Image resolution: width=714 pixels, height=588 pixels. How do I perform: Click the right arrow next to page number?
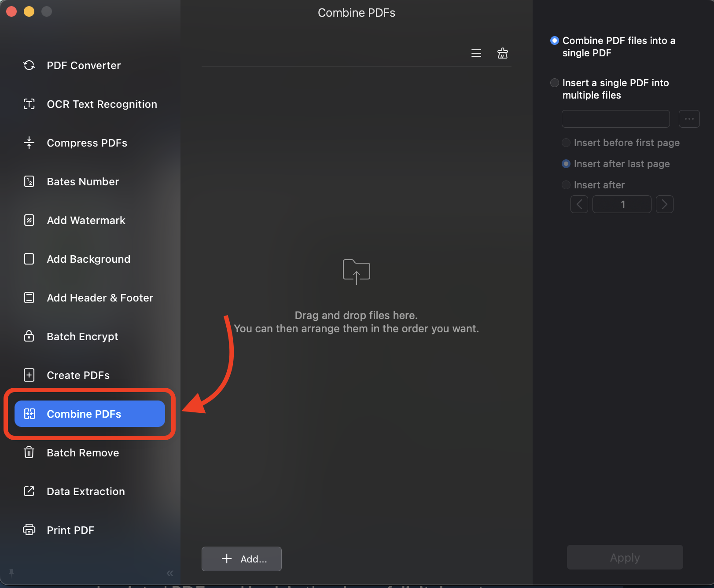click(664, 204)
